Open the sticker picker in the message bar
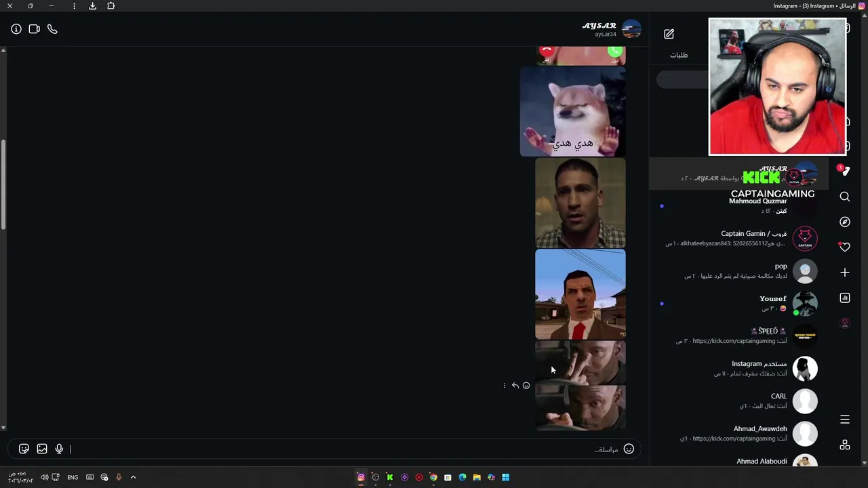 click(24, 449)
